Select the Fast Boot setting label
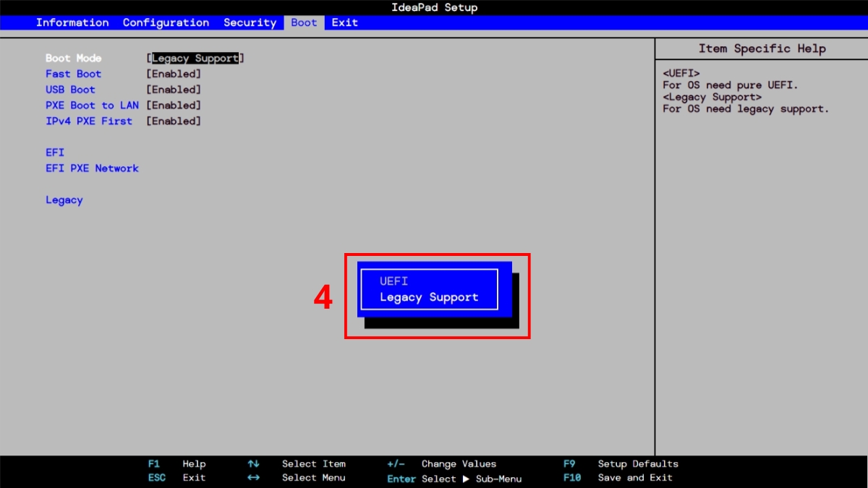 point(74,74)
